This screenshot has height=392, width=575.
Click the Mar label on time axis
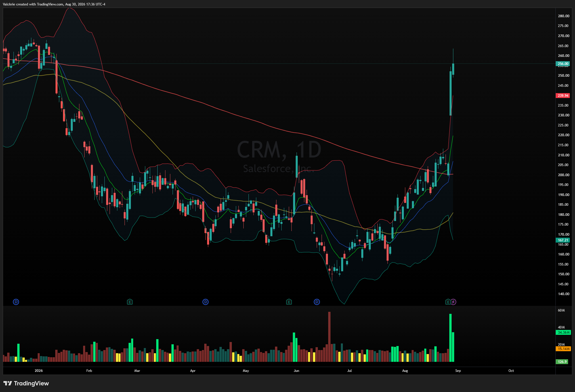click(137, 371)
